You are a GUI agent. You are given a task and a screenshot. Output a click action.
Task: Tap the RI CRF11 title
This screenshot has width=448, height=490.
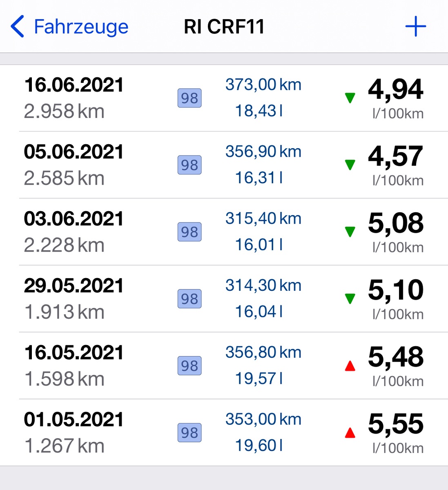(x=224, y=27)
